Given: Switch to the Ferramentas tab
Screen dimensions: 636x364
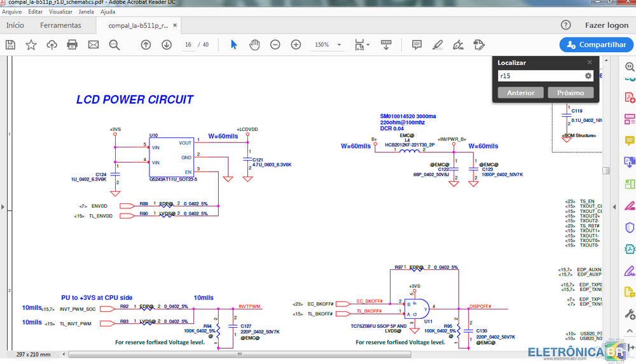Looking at the screenshot, I should point(60,25).
